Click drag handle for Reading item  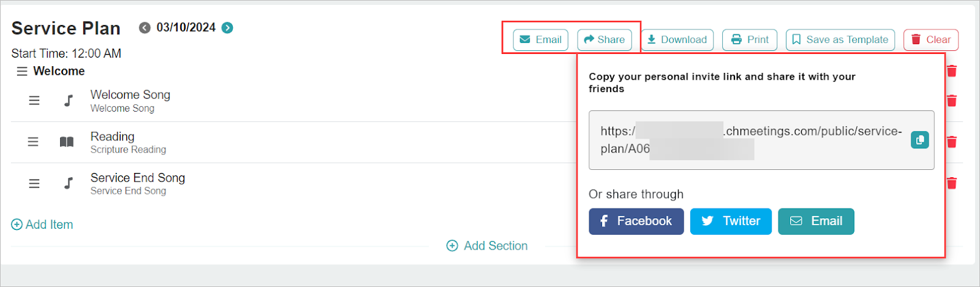coord(33,142)
